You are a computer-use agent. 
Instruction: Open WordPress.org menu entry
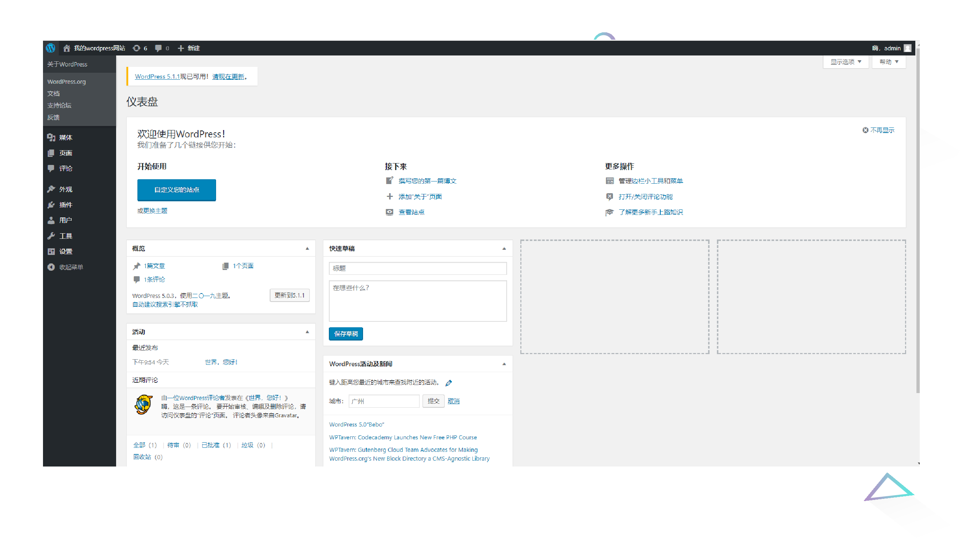click(x=66, y=82)
